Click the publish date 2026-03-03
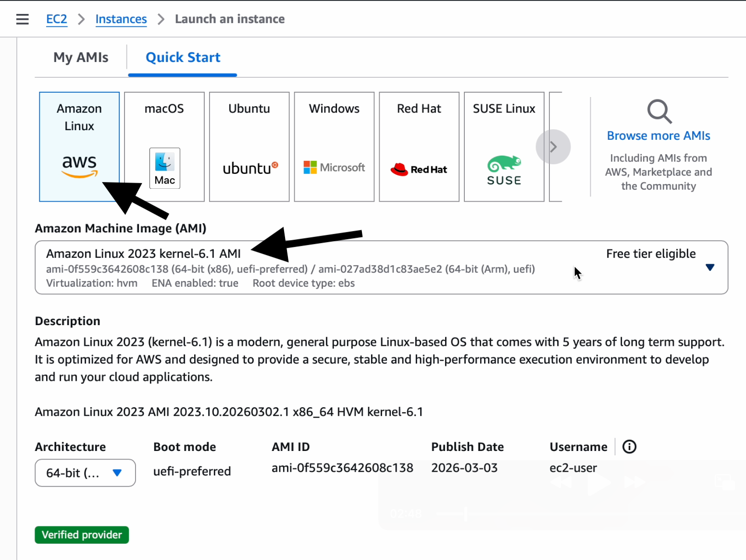Viewport: 746px width, 560px height. coord(464,468)
